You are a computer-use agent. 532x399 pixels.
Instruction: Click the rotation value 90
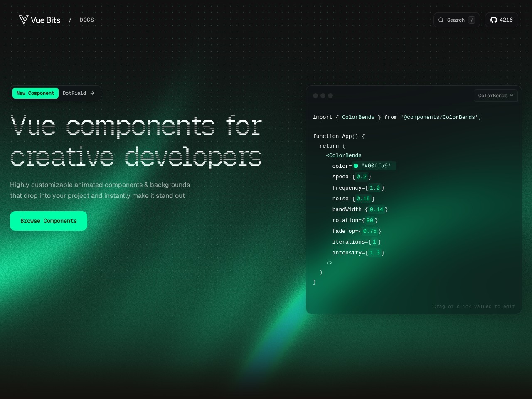coord(370,220)
